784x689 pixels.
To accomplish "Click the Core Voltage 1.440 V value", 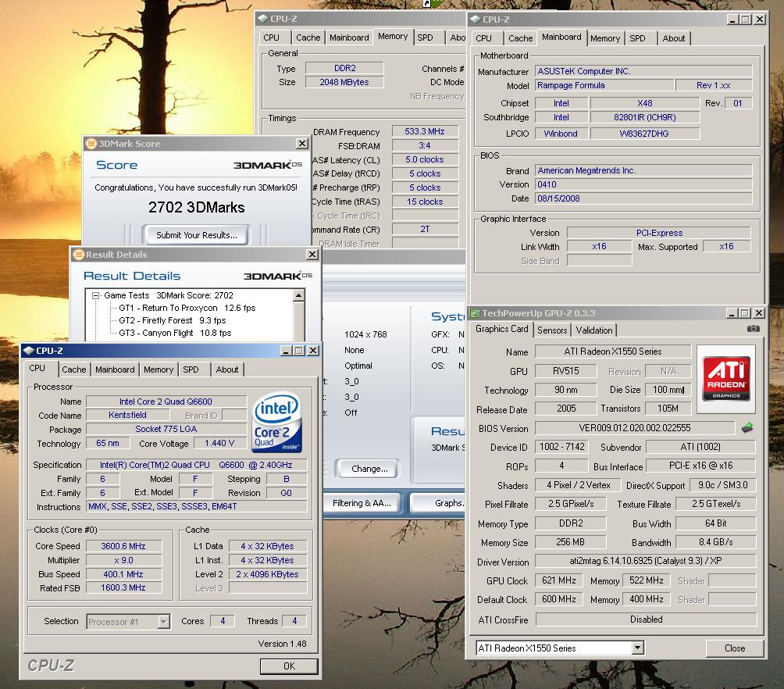I will (x=219, y=444).
